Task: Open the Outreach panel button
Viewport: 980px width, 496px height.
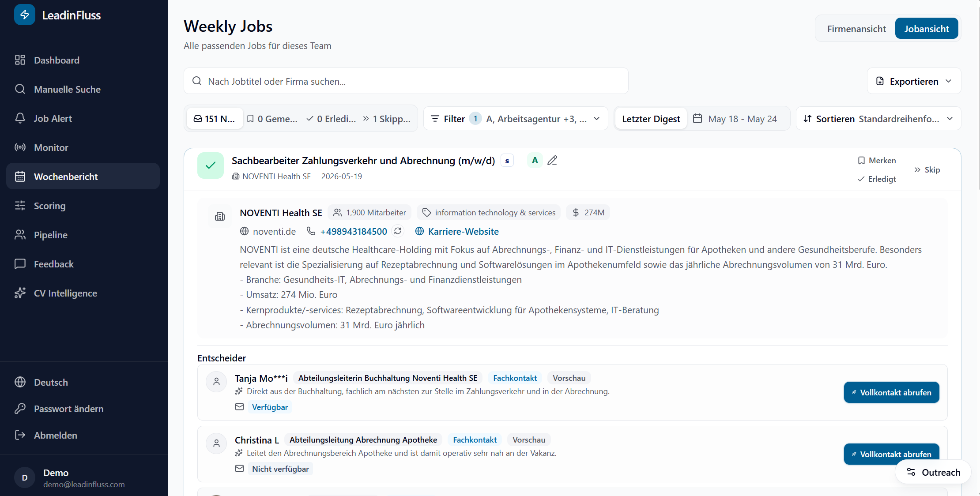Action: pos(933,472)
